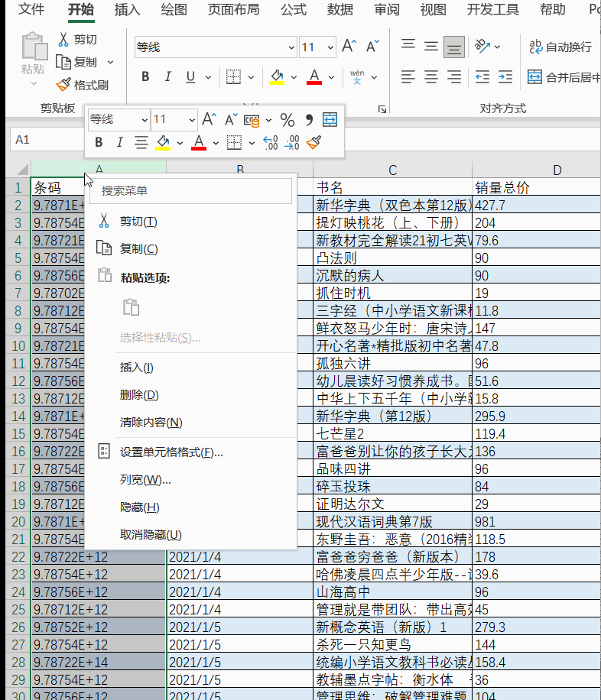The image size is (601, 700).
Task: Open the ribbon font name dropdown
Action: pyautogui.click(x=291, y=47)
